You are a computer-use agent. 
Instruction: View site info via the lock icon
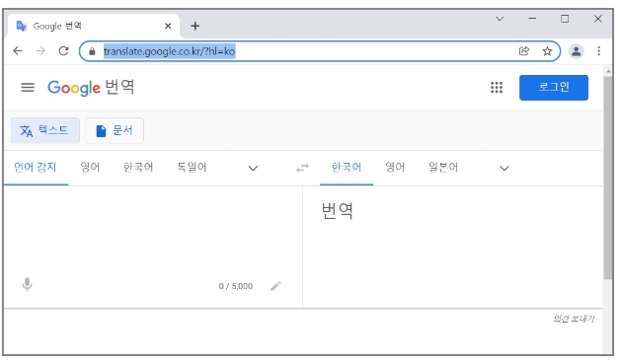tap(92, 51)
